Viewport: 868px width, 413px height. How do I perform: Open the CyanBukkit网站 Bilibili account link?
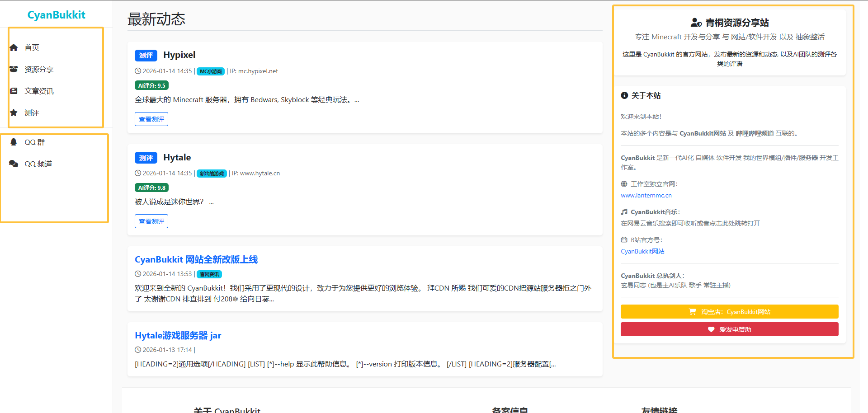pos(642,251)
